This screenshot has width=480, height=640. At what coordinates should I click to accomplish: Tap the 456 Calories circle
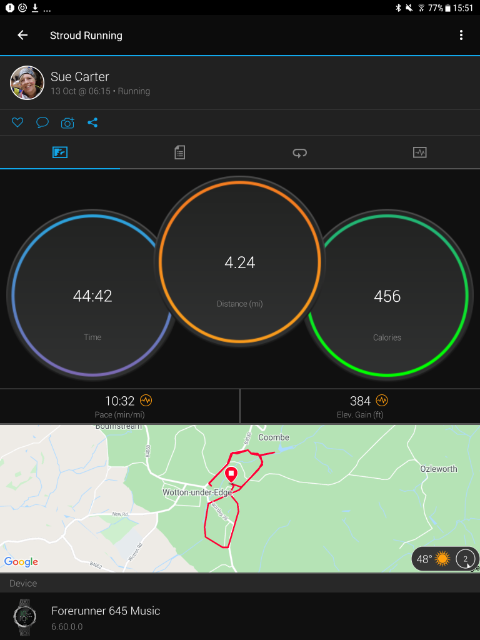point(387,295)
